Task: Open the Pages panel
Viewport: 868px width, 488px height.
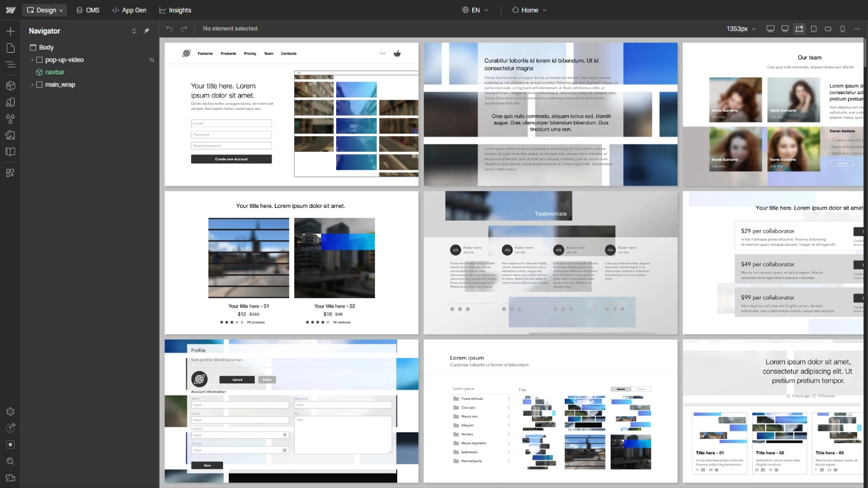Action: (x=10, y=47)
